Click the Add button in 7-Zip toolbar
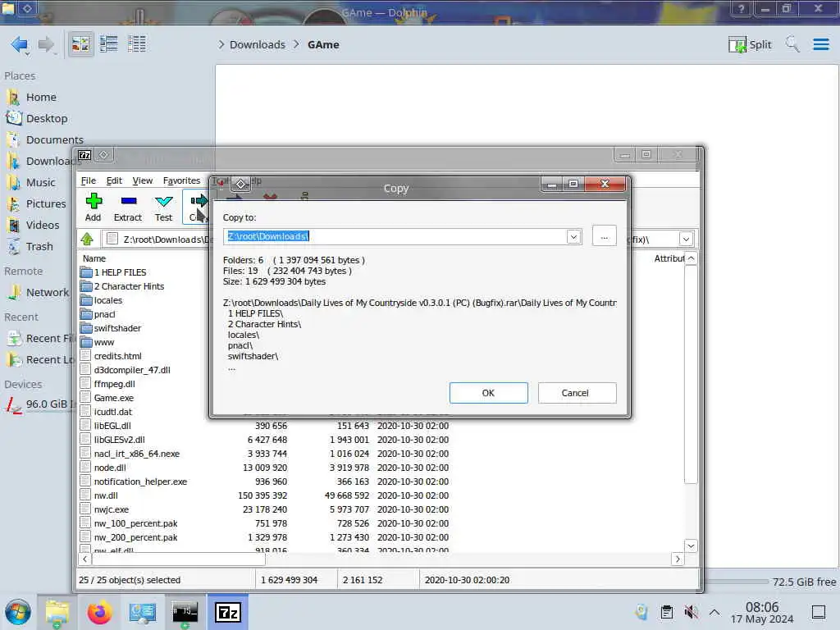 click(94, 208)
